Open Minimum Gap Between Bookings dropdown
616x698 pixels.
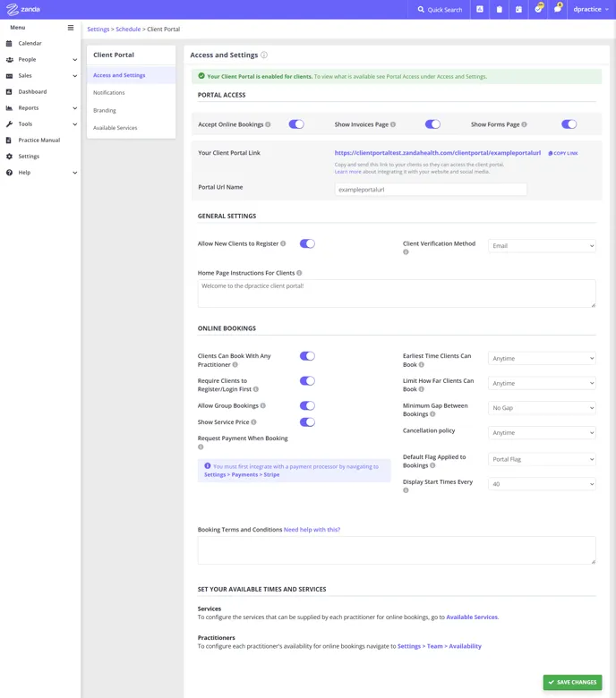[542, 408]
